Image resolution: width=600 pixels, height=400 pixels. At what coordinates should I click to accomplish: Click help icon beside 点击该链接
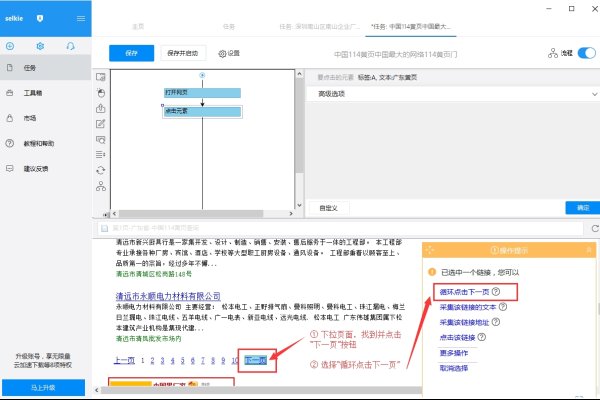(482, 337)
